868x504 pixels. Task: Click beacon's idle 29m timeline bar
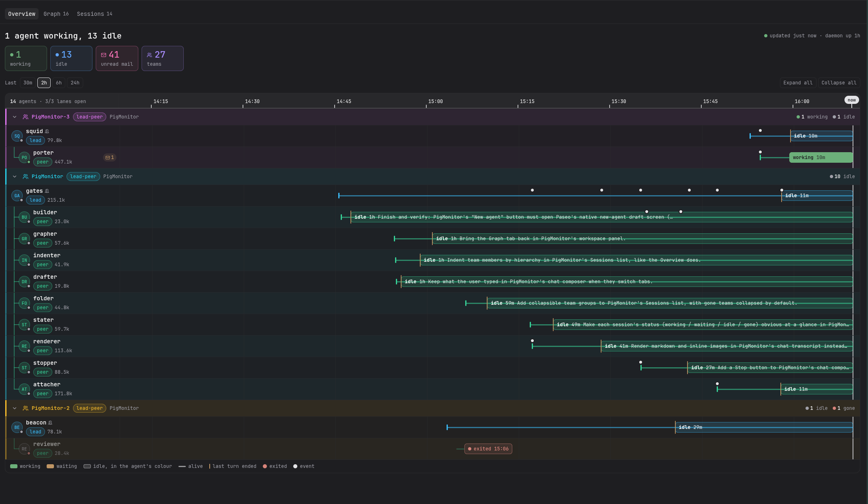pyautogui.click(x=764, y=427)
